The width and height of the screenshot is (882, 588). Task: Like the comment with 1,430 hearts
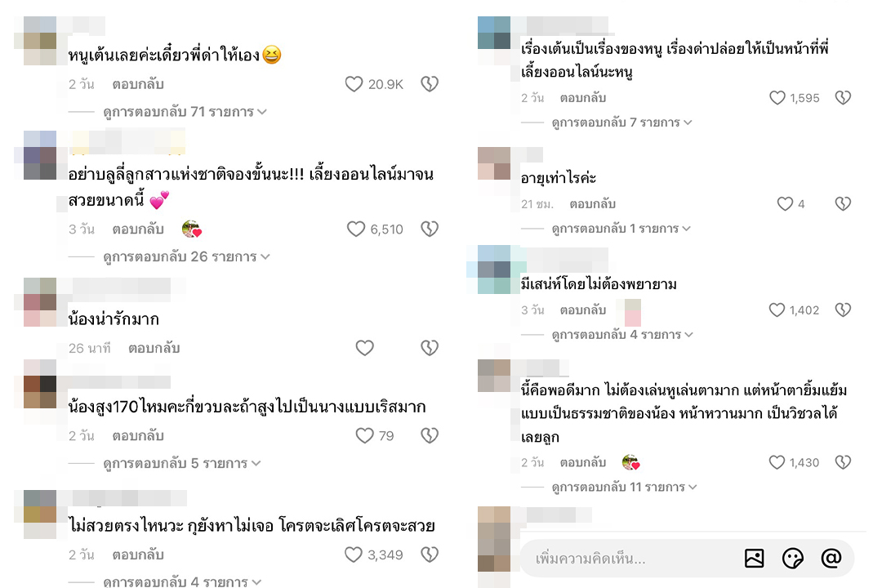pyautogui.click(x=777, y=462)
